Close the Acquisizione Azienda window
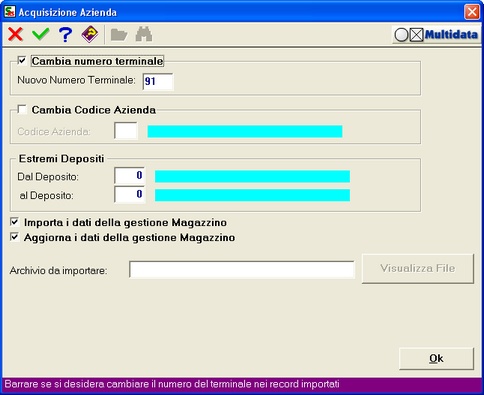The image size is (484, 395). (472, 12)
